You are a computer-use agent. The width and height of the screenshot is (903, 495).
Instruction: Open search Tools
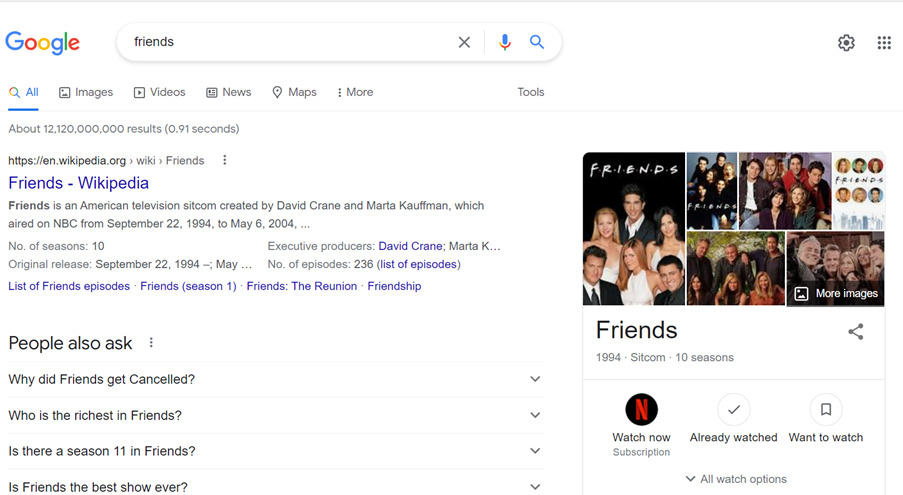tap(530, 92)
